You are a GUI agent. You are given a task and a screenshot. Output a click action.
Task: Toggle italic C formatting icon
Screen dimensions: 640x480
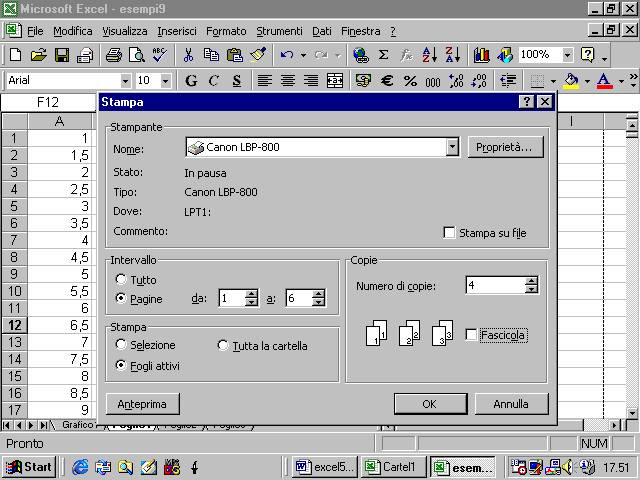point(213,81)
